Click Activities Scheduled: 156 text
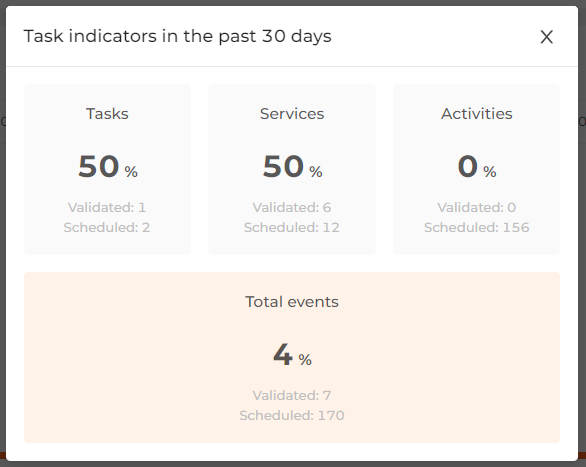 476,227
